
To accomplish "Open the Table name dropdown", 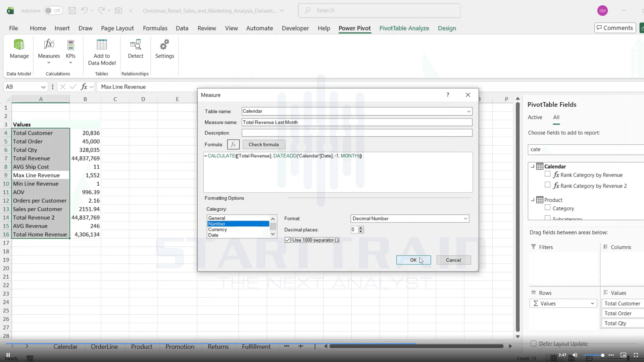I will [468, 111].
